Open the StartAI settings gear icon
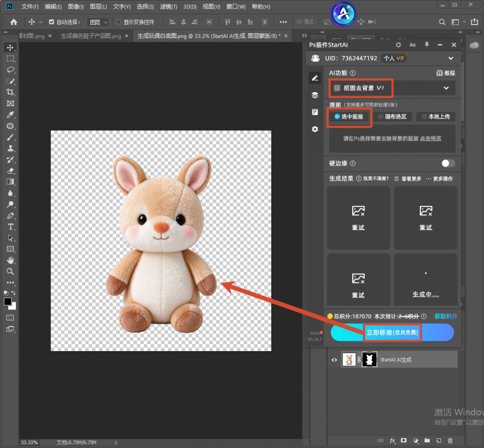The height and width of the screenshot is (448, 484). [x=315, y=129]
